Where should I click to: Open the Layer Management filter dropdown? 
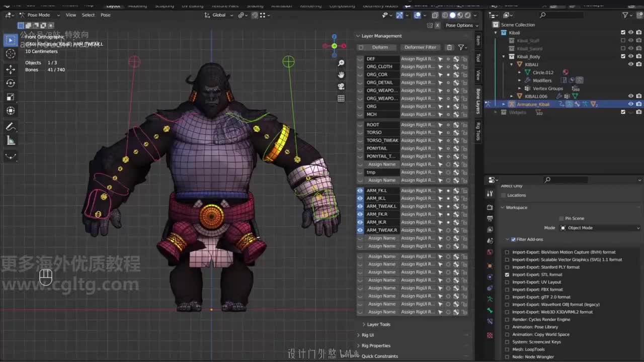pyautogui.click(x=462, y=47)
